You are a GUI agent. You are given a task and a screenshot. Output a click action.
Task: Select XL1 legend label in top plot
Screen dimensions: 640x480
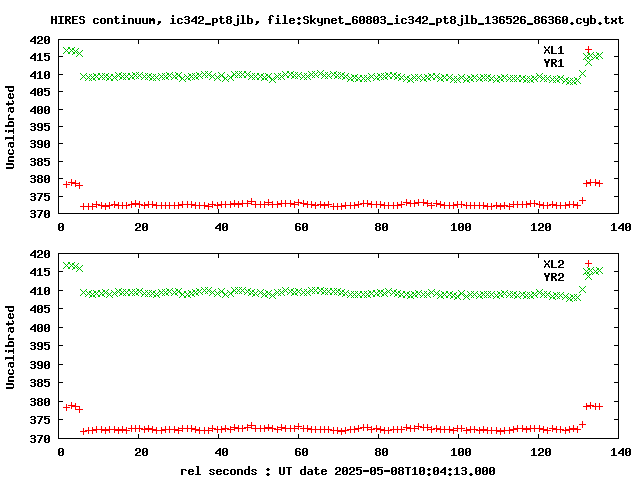553,50
